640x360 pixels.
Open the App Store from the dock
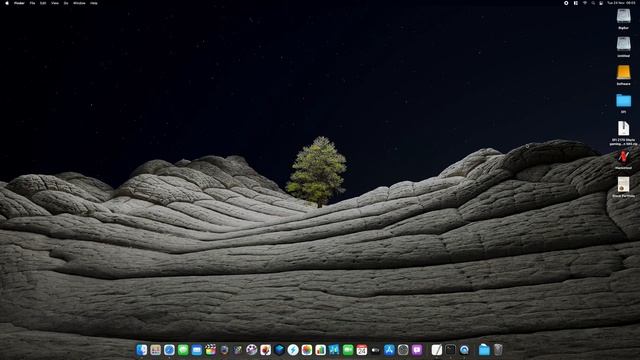coord(389,350)
